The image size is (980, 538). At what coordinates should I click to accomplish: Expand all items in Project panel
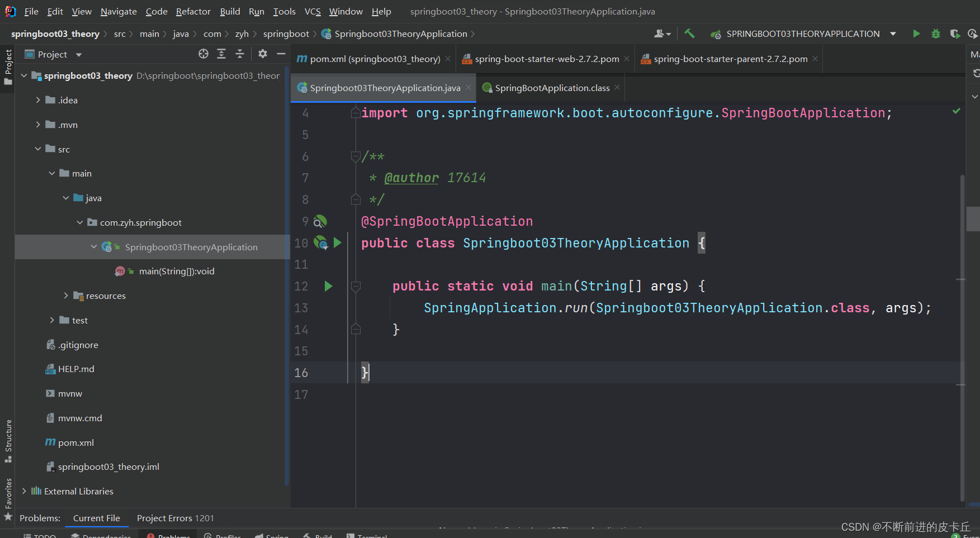tap(221, 54)
